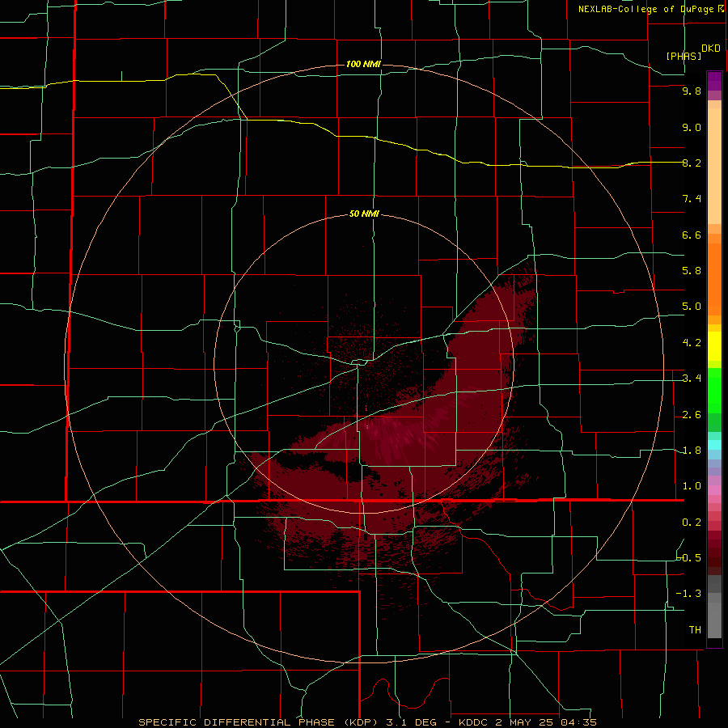Screen dimensions: 728x728
Task: Click the 6.6 scale value
Action: [692, 235]
